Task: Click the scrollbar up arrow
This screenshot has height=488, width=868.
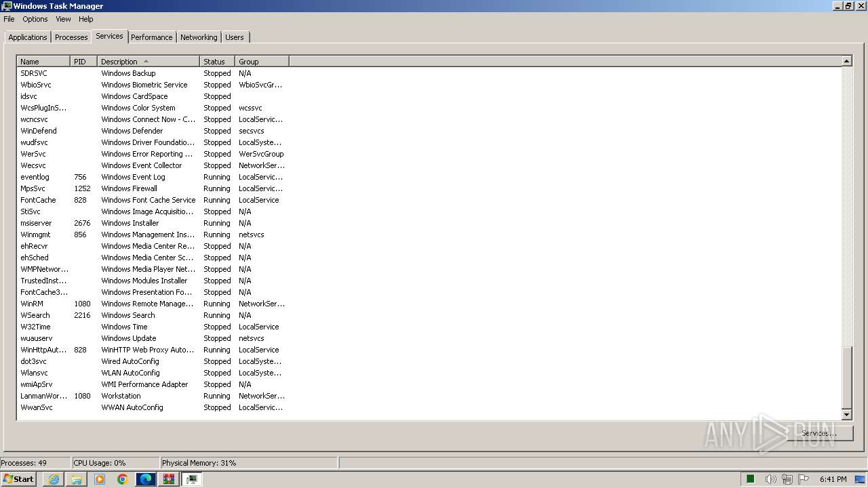Action: pos(846,61)
